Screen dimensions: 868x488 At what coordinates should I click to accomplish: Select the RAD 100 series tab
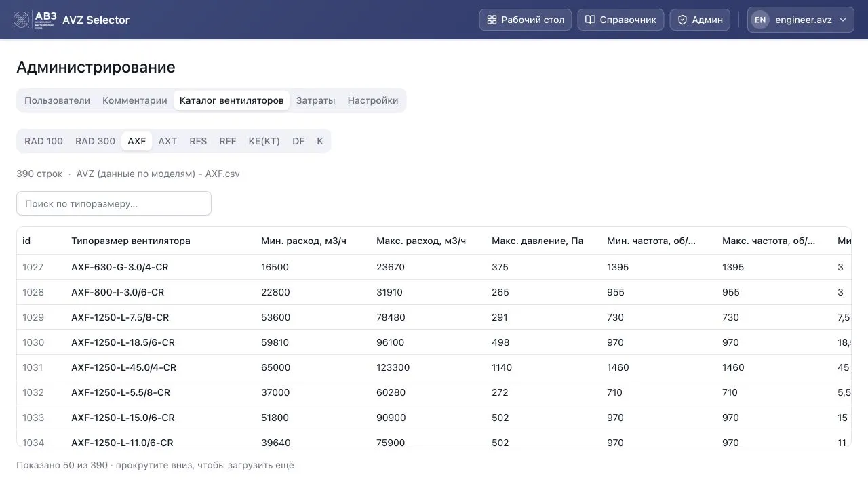pyautogui.click(x=43, y=141)
